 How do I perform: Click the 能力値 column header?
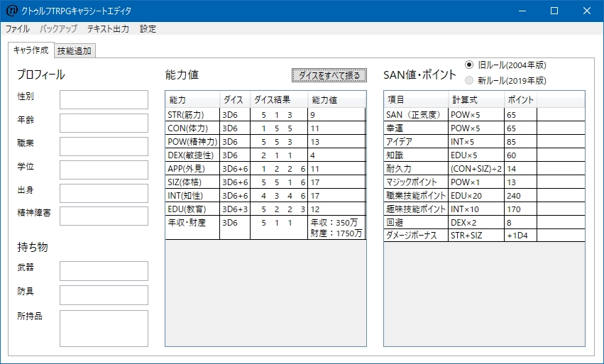(336, 100)
